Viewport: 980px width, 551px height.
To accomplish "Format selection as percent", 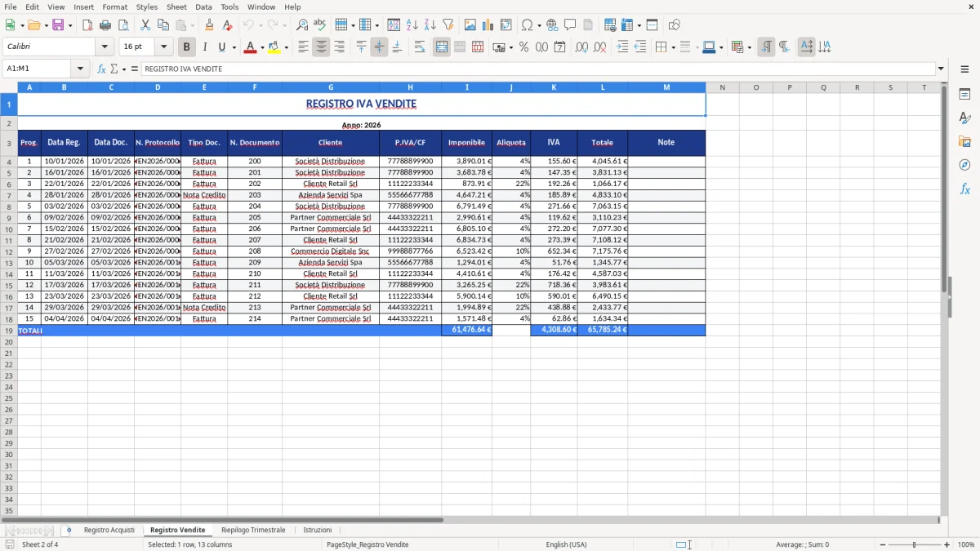I will (523, 47).
